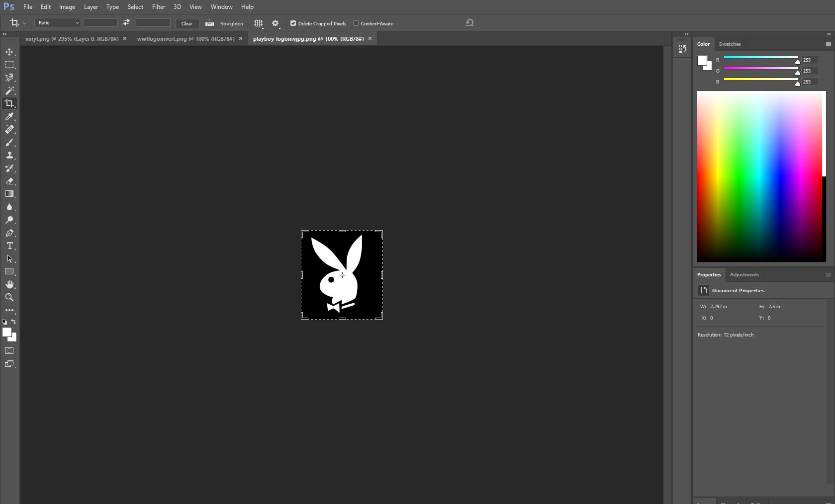Swap foreground and background colors in toolbox

[x=13, y=322]
